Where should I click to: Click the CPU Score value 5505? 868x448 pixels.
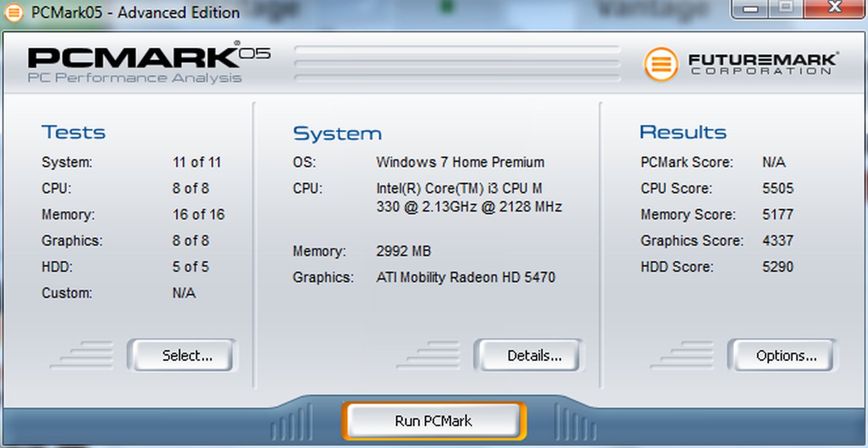click(777, 189)
